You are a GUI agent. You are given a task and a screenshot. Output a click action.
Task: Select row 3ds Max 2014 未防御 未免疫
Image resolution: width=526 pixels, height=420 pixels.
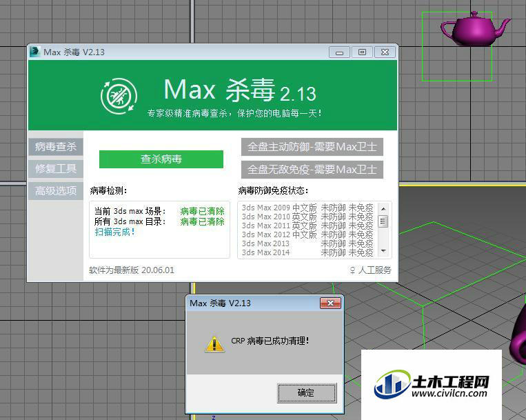pos(307,252)
